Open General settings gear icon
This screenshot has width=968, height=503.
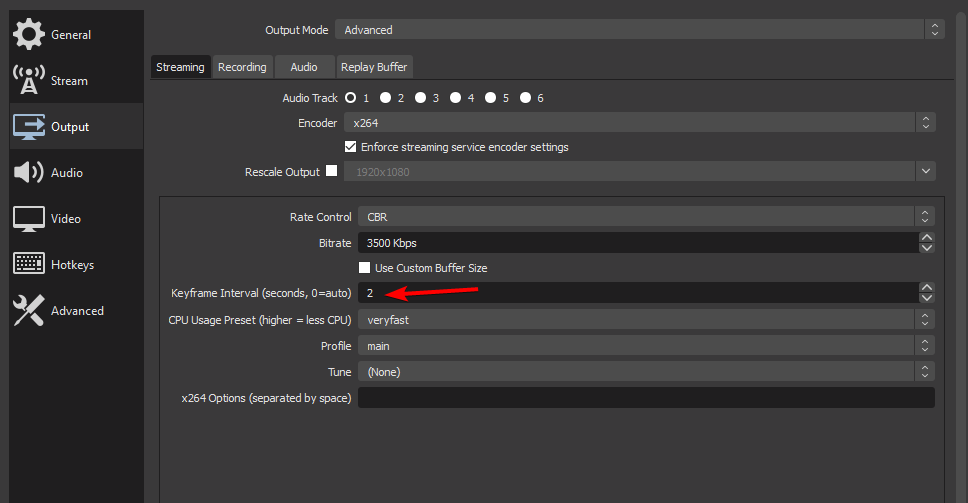click(28, 34)
